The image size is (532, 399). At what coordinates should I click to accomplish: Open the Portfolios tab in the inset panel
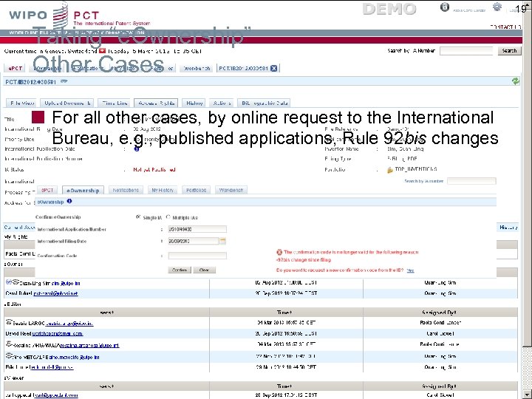(196, 191)
